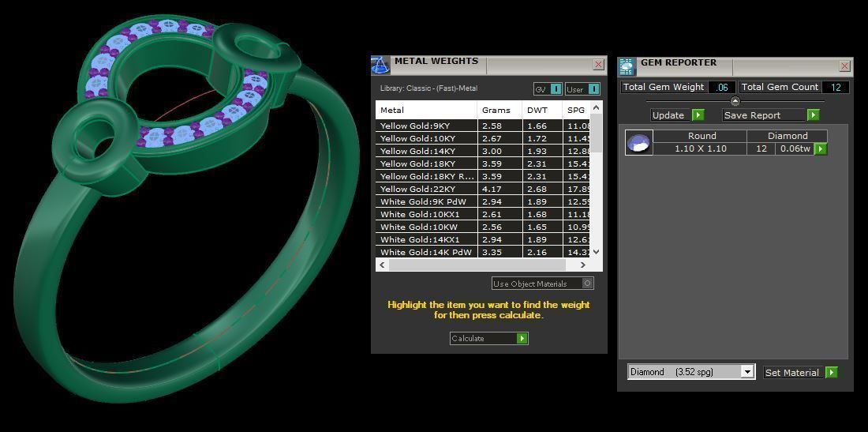Click the gem quantity 12 cell
The image size is (868, 432).
click(x=761, y=149)
